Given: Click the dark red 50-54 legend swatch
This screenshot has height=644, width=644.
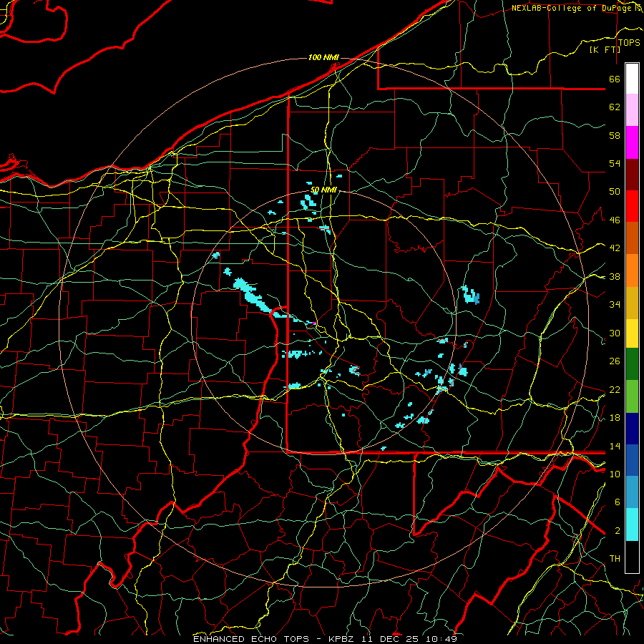Looking at the screenshot, I should pos(632,175).
